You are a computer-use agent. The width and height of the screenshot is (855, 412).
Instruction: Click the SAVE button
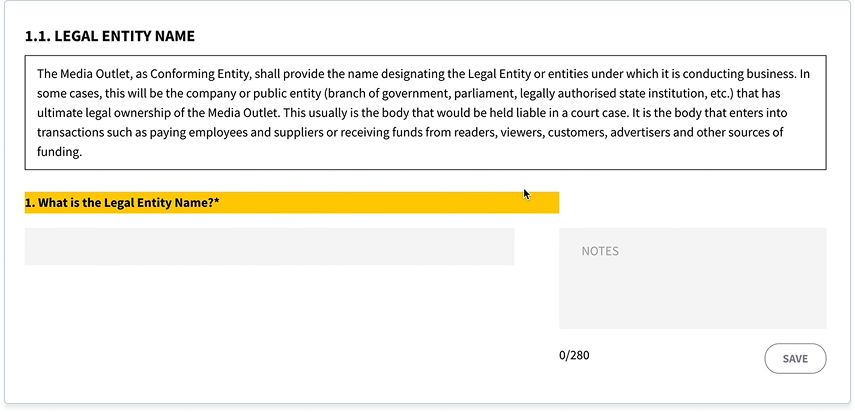[x=796, y=359]
